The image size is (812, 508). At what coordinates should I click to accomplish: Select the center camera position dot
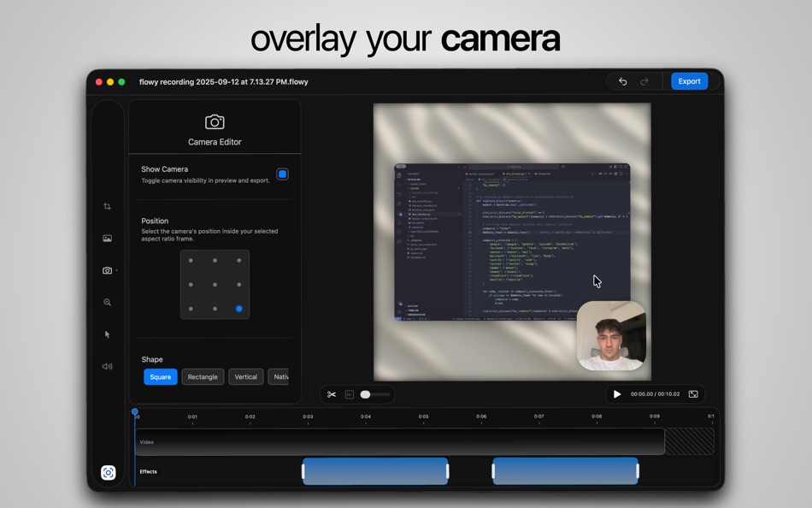click(215, 283)
